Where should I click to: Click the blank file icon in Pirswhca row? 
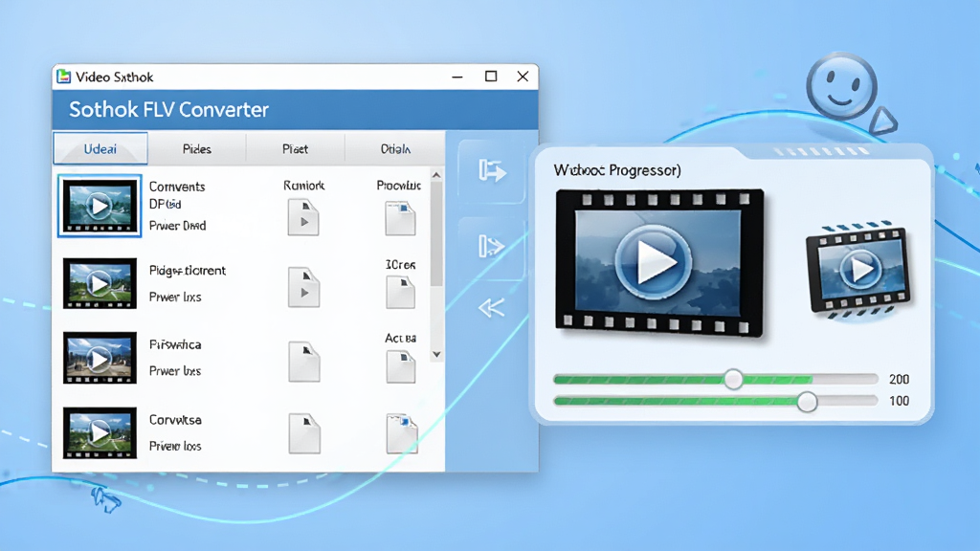304,362
